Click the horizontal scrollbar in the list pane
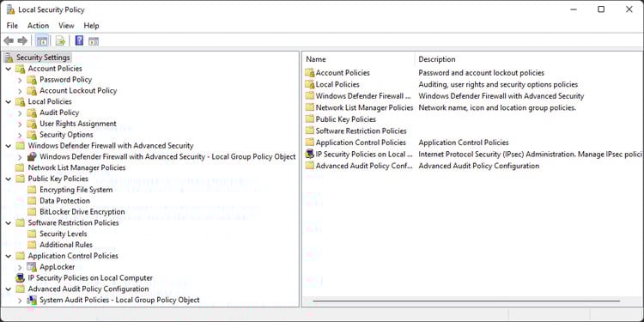Image resolution: width=644 pixels, height=322 pixels. [x=465, y=301]
